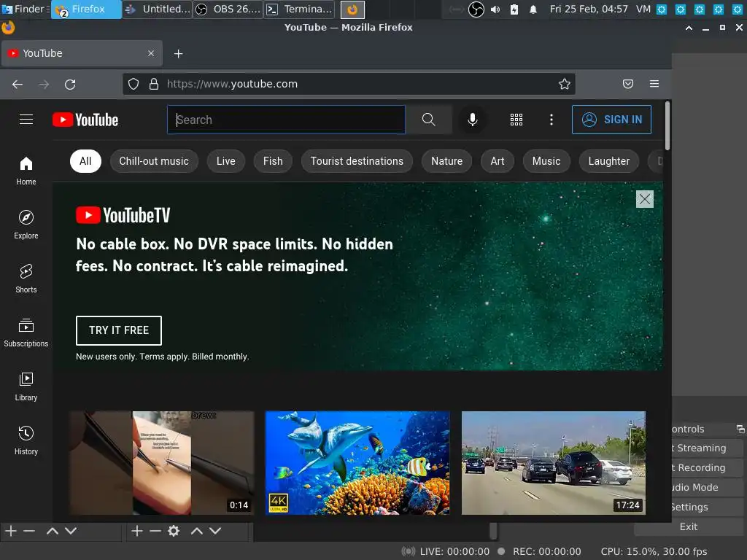Click the Firefox URL address bar

349,85
